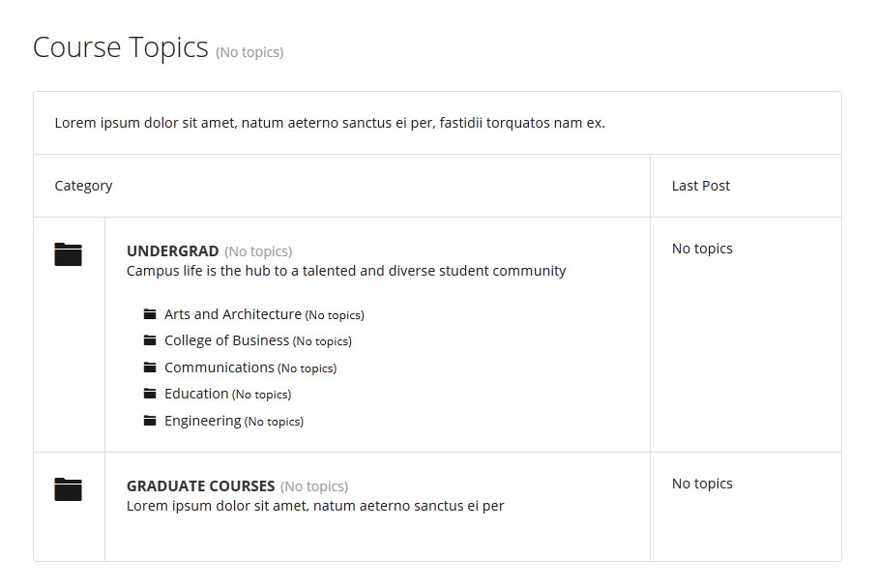Click folder icon beside Engineering
Viewport: 878px width, 588px height.
pyautogui.click(x=150, y=421)
